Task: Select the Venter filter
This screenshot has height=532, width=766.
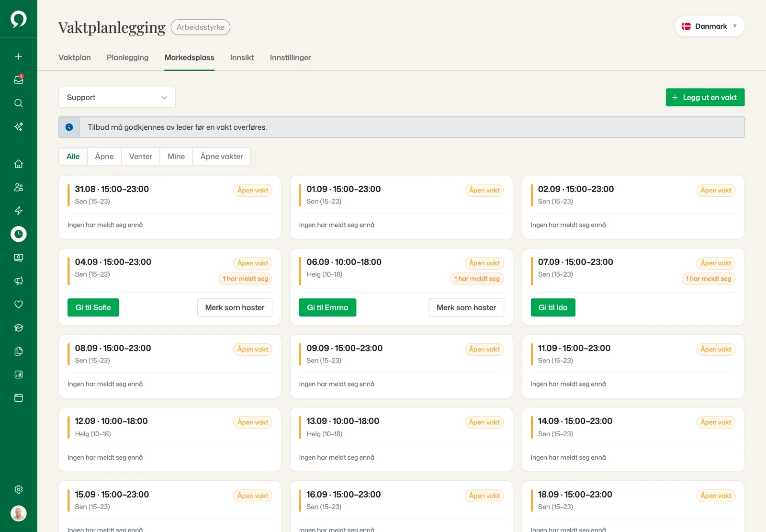Action: (141, 157)
